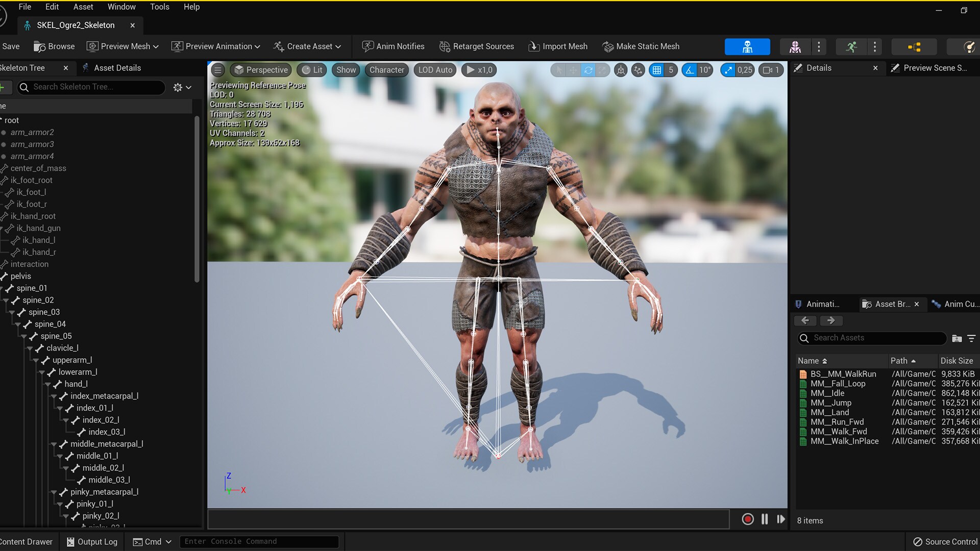Open the Preview Mesh dropdown
The width and height of the screenshot is (980, 551).
click(122, 46)
